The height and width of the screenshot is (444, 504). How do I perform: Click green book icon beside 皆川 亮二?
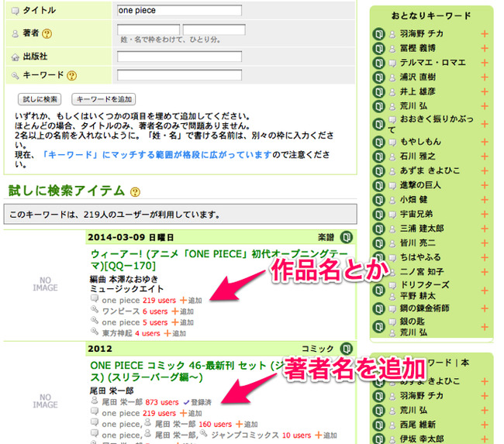pos(378,243)
